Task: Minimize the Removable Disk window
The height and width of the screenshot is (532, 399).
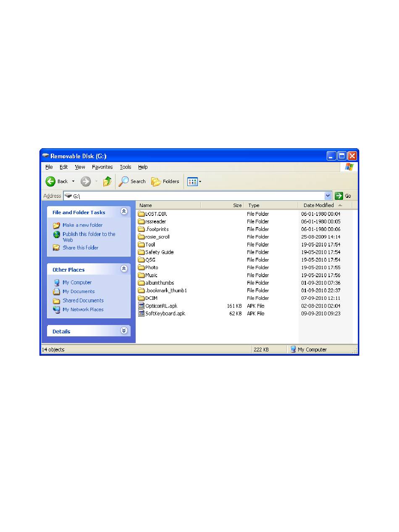Action: click(x=331, y=156)
